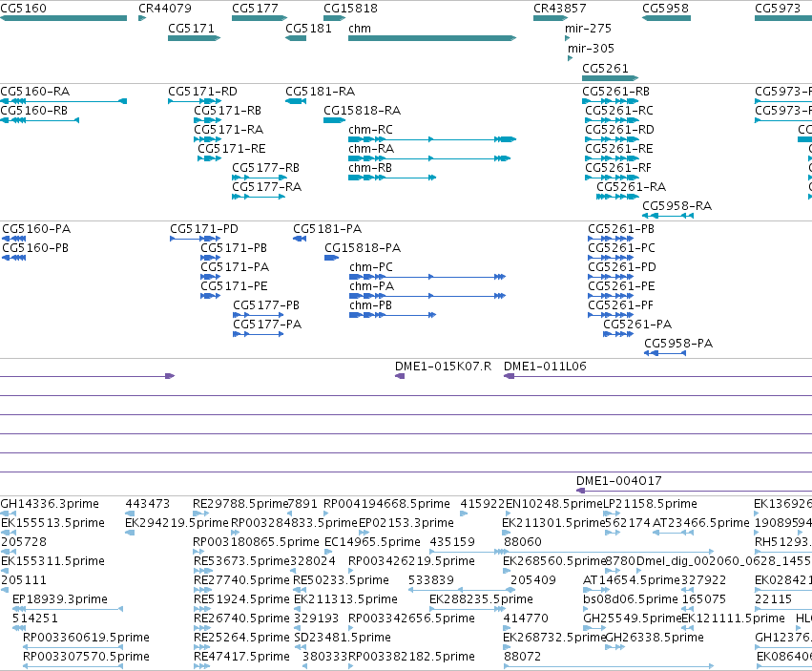This screenshot has width=812, height=671.
Task: Click EST EC14965.5prime
Action: [372, 542]
